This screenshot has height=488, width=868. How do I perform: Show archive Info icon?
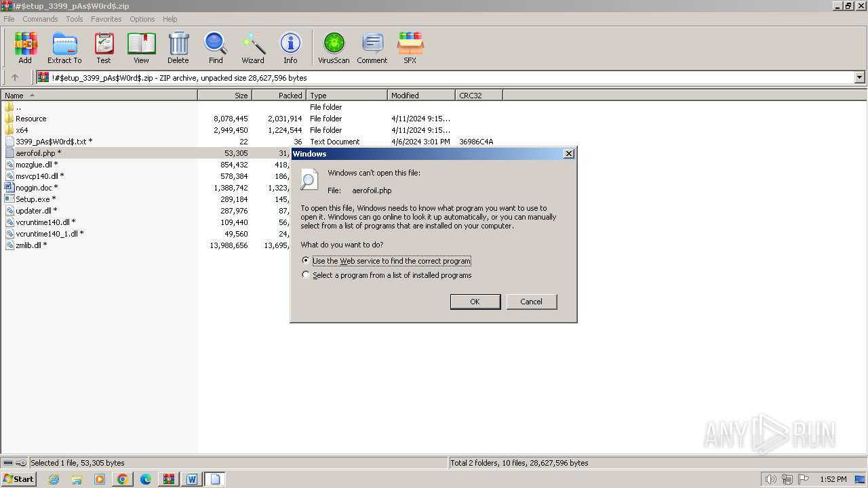(290, 48)
